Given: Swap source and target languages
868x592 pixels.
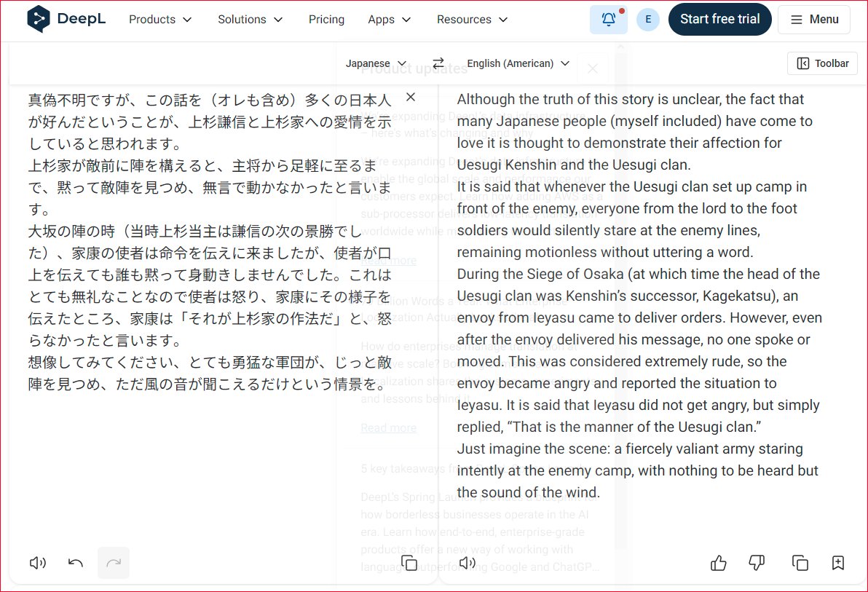Looking at the screenshot, I should [x=438, y=63].
